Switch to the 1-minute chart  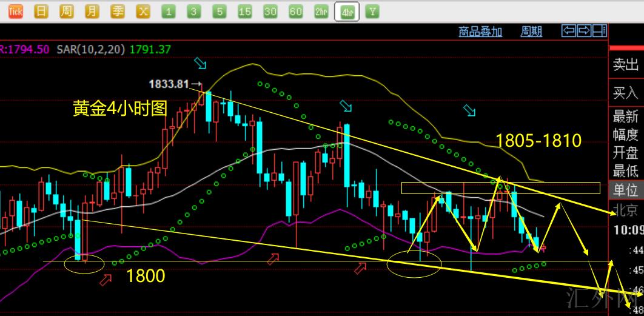(x=169, y=12)
